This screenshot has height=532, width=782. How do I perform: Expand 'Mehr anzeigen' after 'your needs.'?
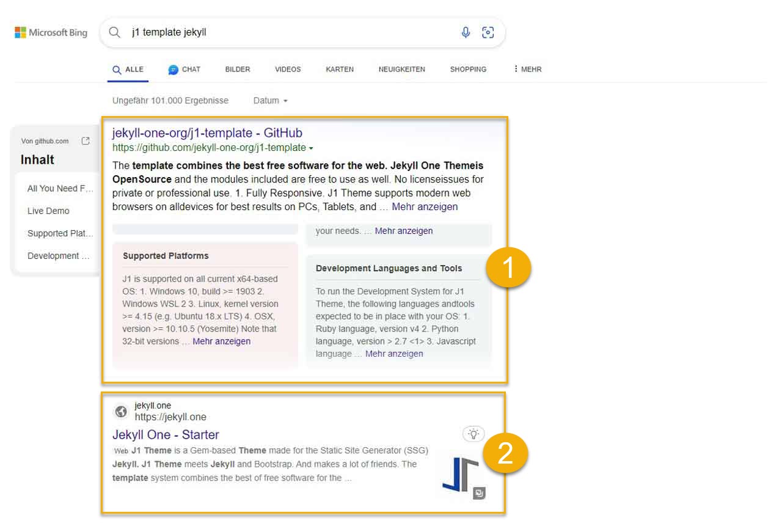click(404, 231)
